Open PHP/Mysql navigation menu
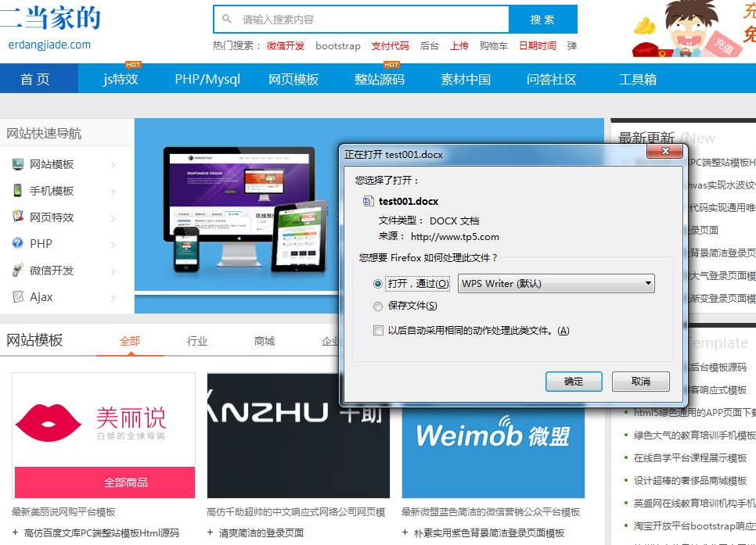 tap(207, 78)
